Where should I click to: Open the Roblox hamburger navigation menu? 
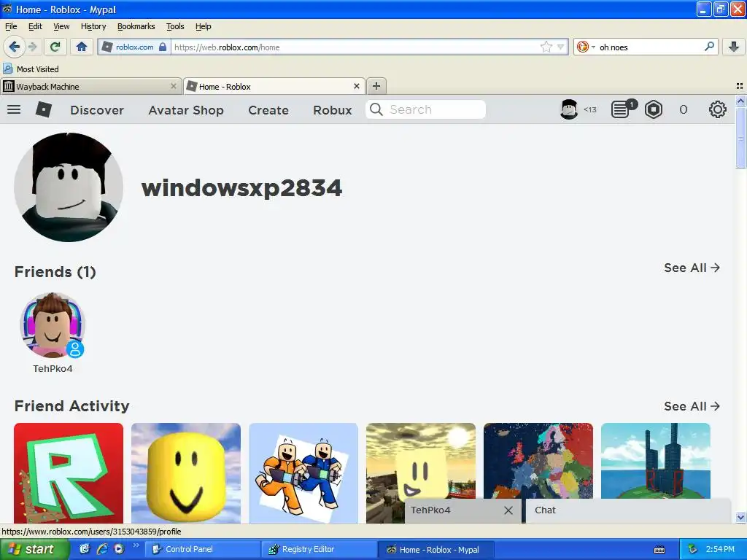point(14,109)
